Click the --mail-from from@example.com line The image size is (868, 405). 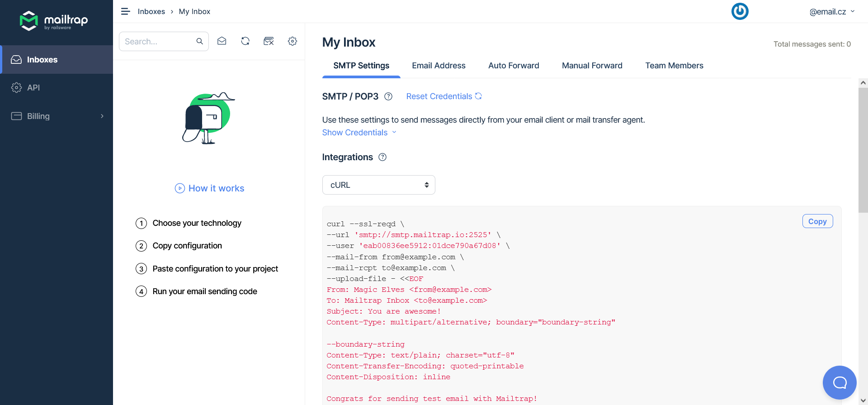tap(395, 257)
